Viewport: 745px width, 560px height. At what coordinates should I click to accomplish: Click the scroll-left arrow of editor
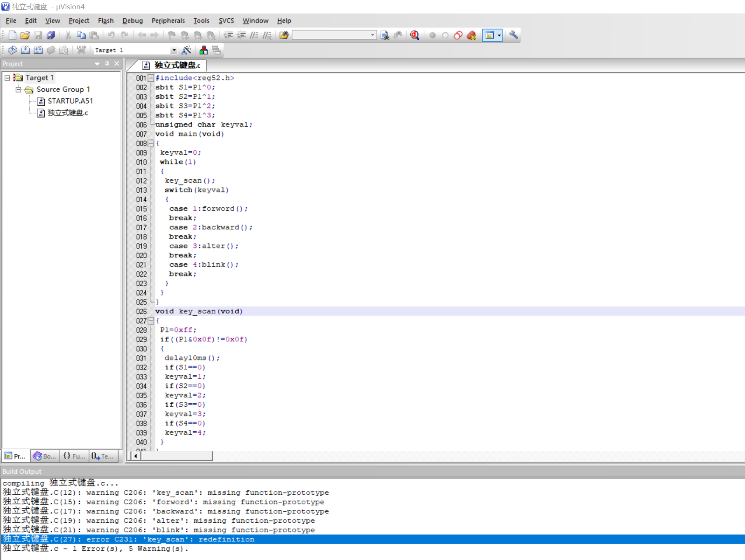(135, 456)
